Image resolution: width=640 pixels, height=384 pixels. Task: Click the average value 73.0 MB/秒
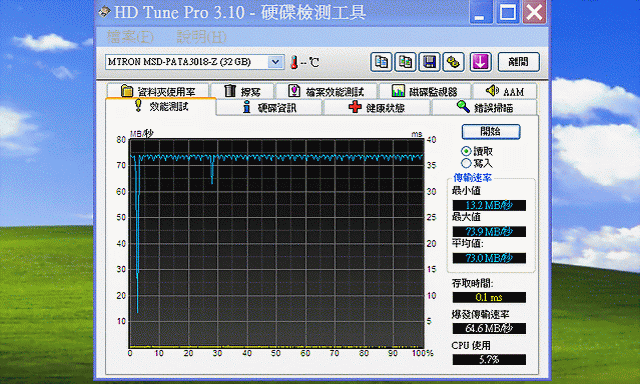coord(489,258)
